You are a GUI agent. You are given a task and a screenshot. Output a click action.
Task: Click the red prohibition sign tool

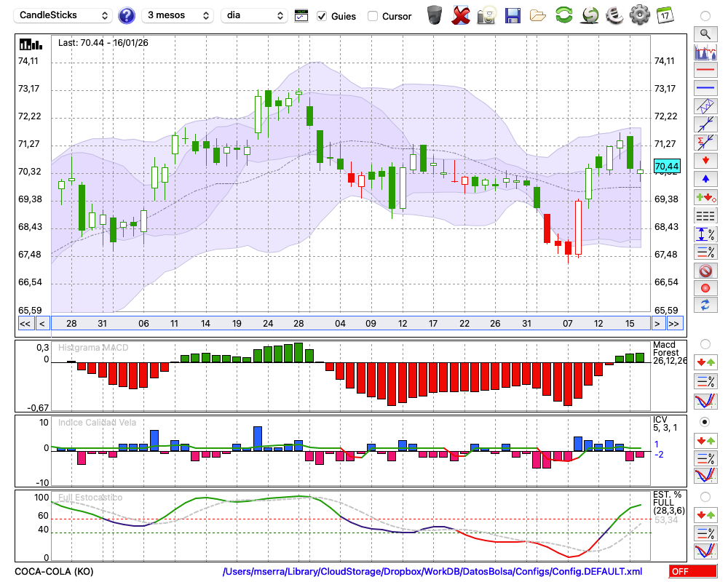coord(705,271)
